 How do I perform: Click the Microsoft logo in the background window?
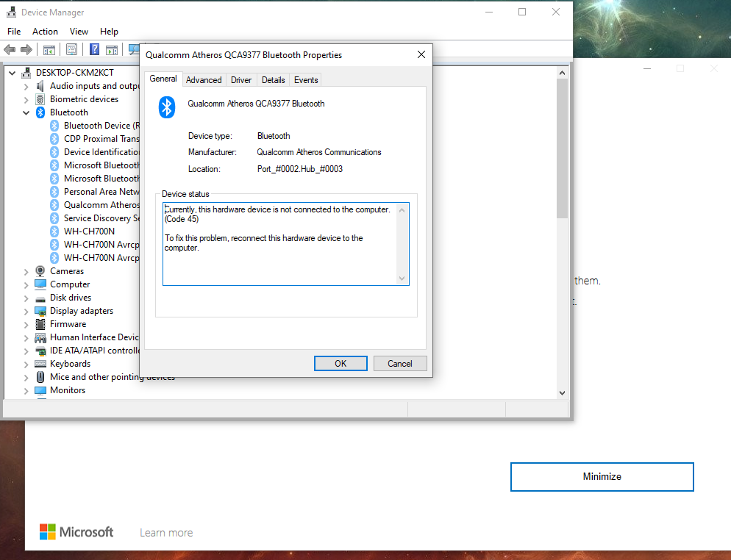(48, 531)
